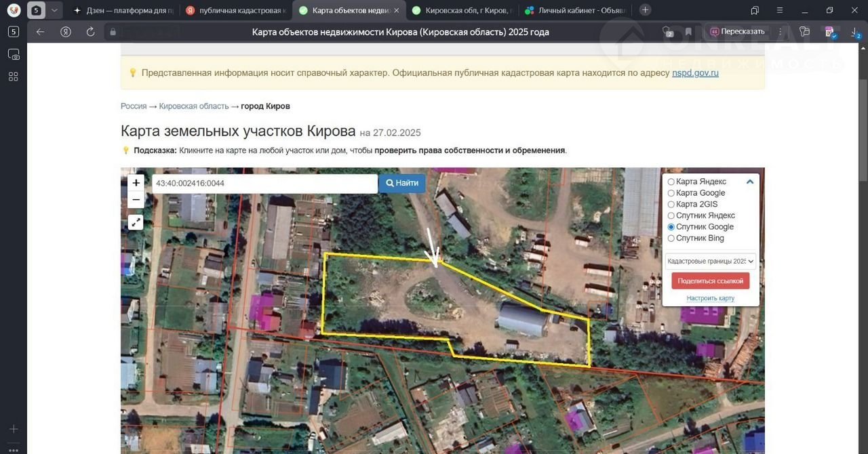The width and height of the screenshot is (868, 454).
Task: Open the nspd.gov.ru link
Action: (x=695, y=73)
